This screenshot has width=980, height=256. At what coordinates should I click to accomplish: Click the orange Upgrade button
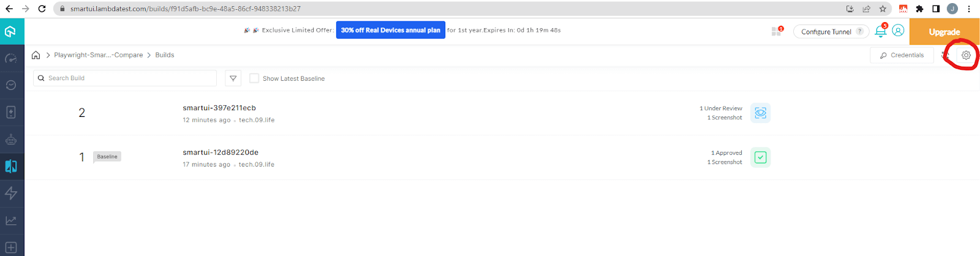click(x=944, y=32)
